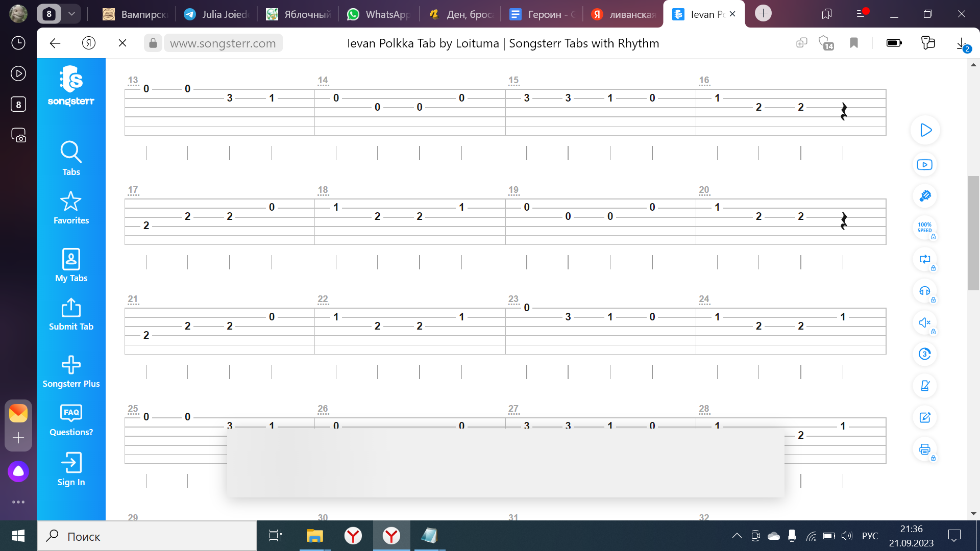Go back with browser back arrow
This screenshot has height=551, width=980.
tap(55, 43)
